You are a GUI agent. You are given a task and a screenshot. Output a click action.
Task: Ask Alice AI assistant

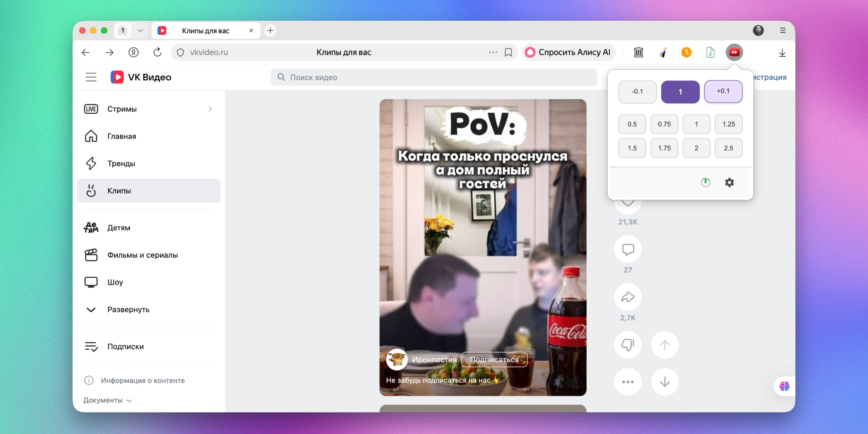pos(568,53)
